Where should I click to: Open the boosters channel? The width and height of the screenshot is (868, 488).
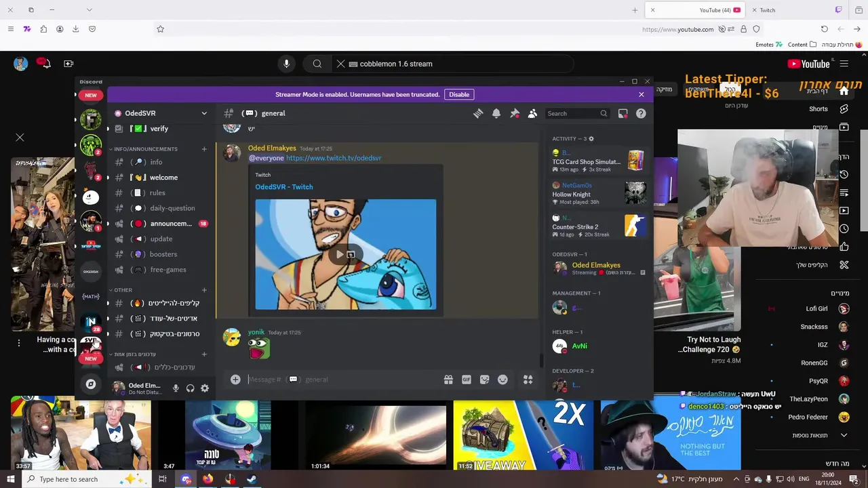(x=160, y=254)
